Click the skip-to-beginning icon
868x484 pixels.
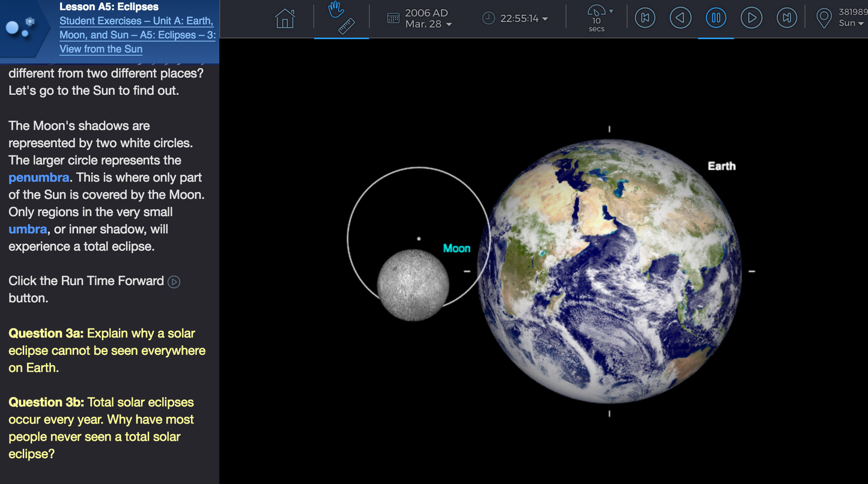[x=645, y=18]
